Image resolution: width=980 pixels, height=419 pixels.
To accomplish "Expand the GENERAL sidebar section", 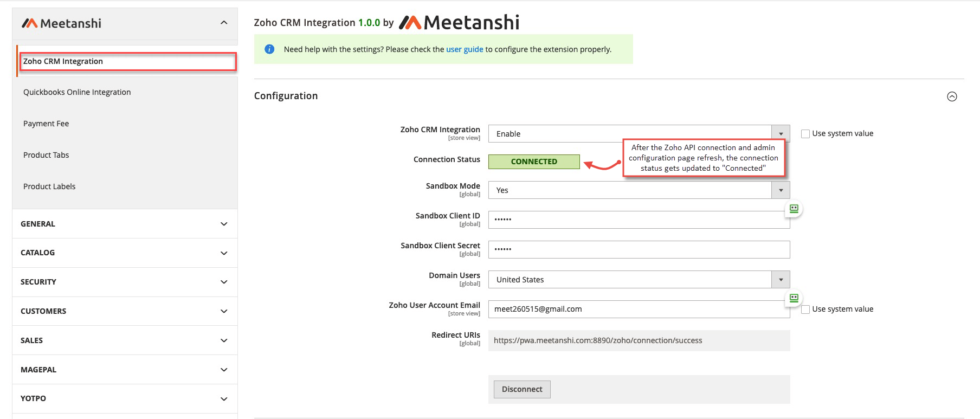I will click(125, 224).
